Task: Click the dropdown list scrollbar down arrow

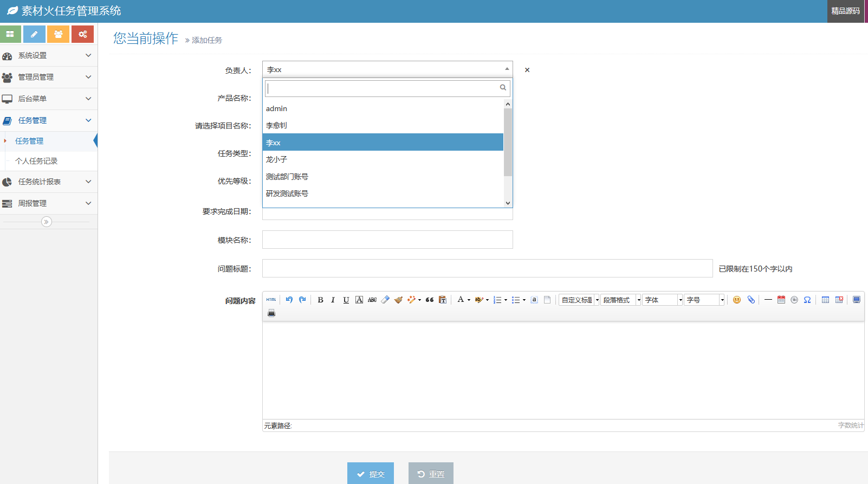Action: (508, 203)
